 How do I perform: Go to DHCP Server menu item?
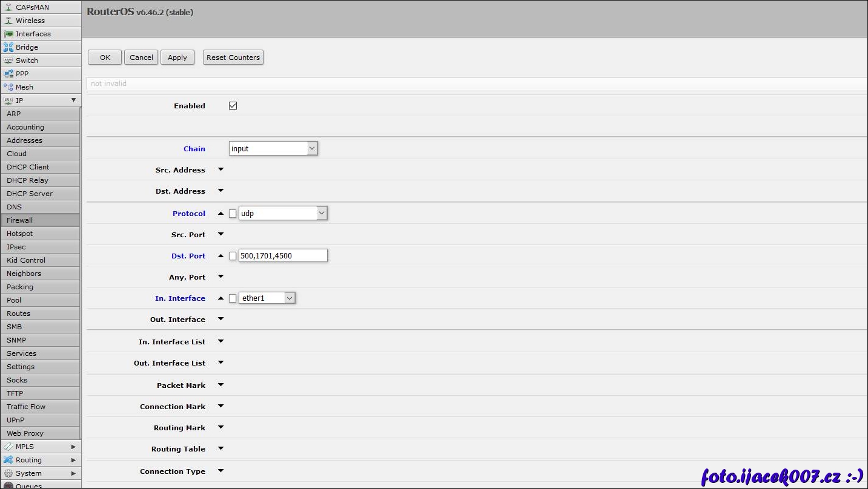coord(30,194)
